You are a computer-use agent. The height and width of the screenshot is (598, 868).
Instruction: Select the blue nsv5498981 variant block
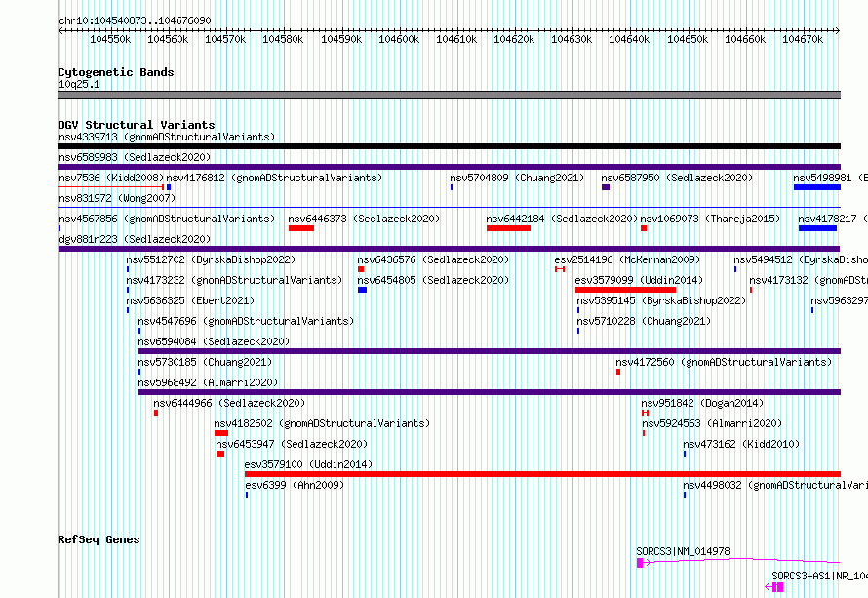tap(817, 187)
